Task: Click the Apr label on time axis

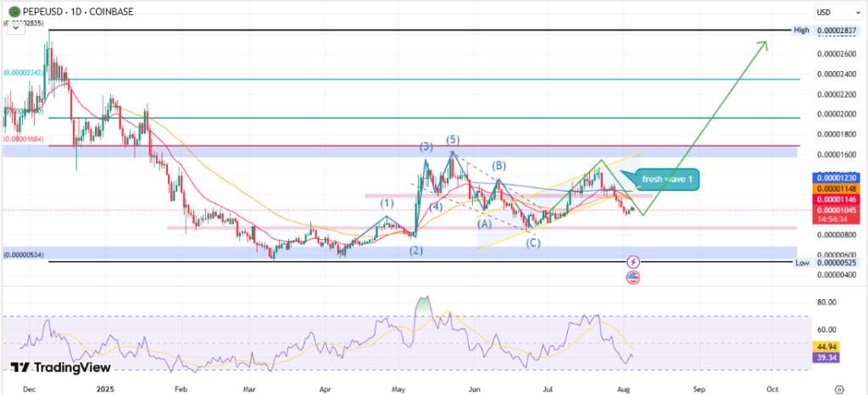Action: 325,389
